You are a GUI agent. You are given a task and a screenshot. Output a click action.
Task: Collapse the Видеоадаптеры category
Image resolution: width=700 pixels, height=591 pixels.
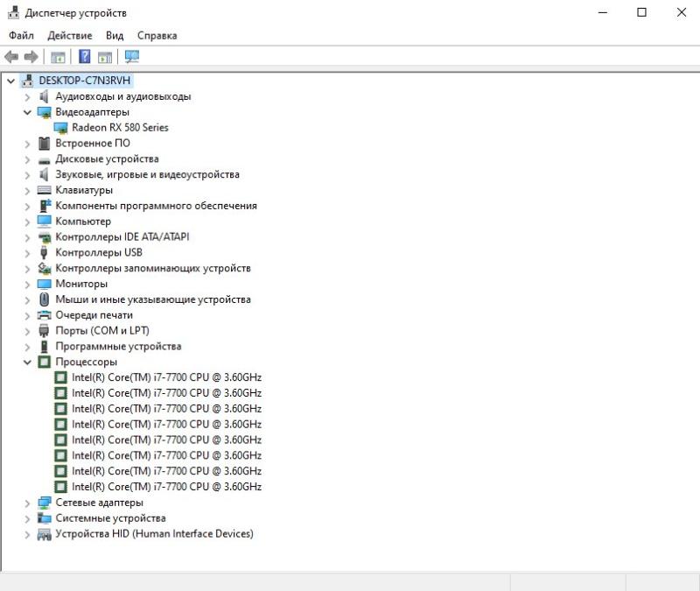tap(27, 112)
